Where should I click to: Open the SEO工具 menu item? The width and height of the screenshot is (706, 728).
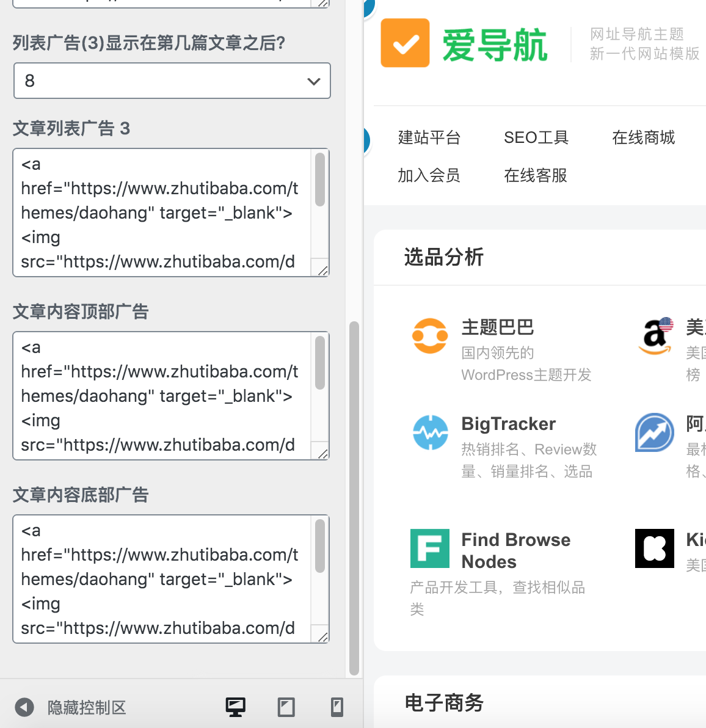pos(536,137)
